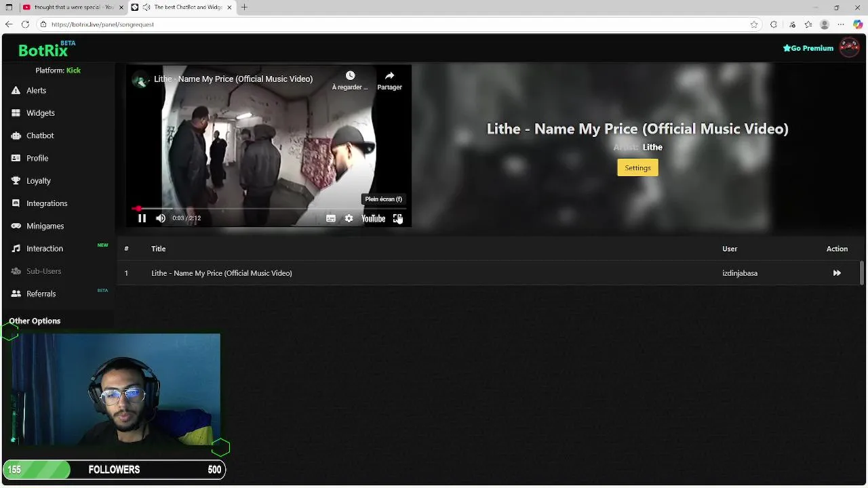Click the browser back arrow
The image size is (868, 488).
pyautogui.click(x=9, y=24)
